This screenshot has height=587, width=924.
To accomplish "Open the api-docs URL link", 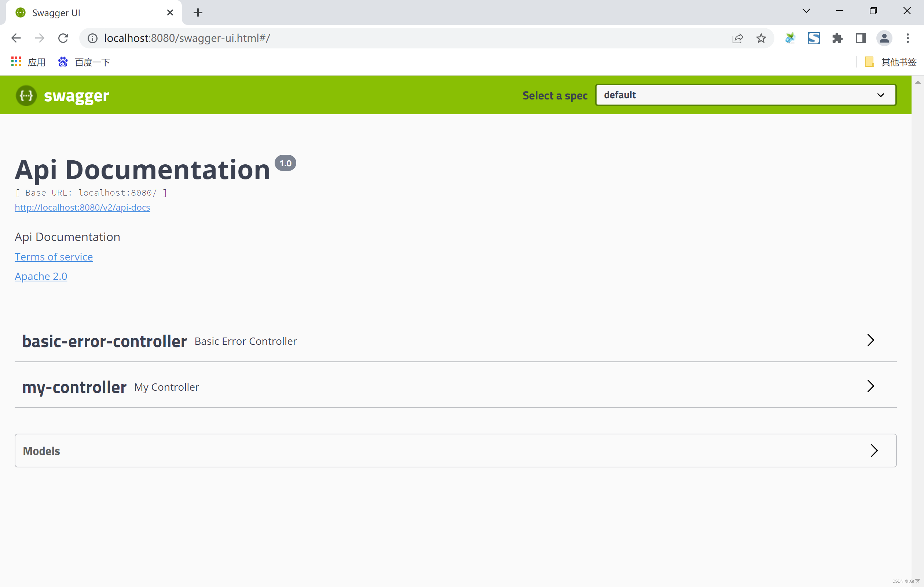I will pos(82,207).
